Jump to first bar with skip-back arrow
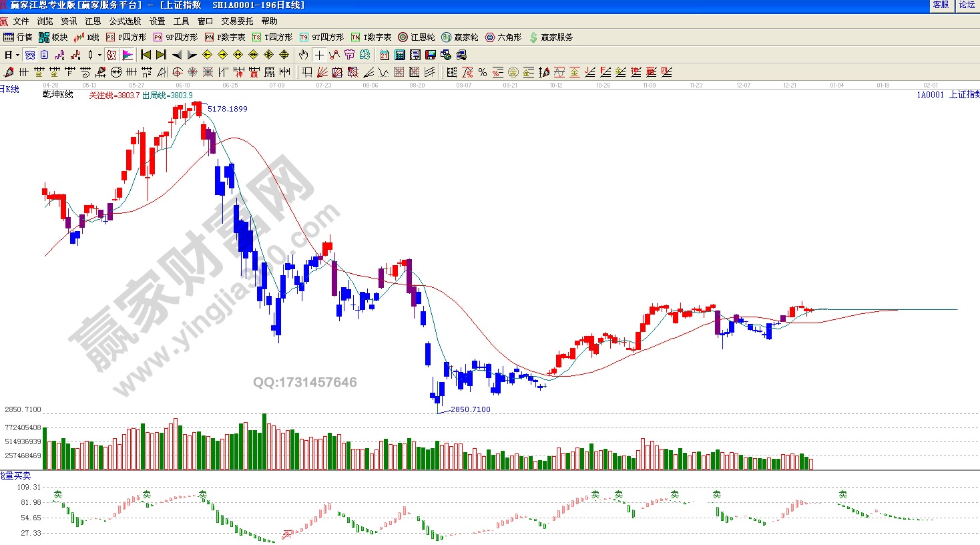Viewport: 980px width, 545px height. [x=146, y=55]
